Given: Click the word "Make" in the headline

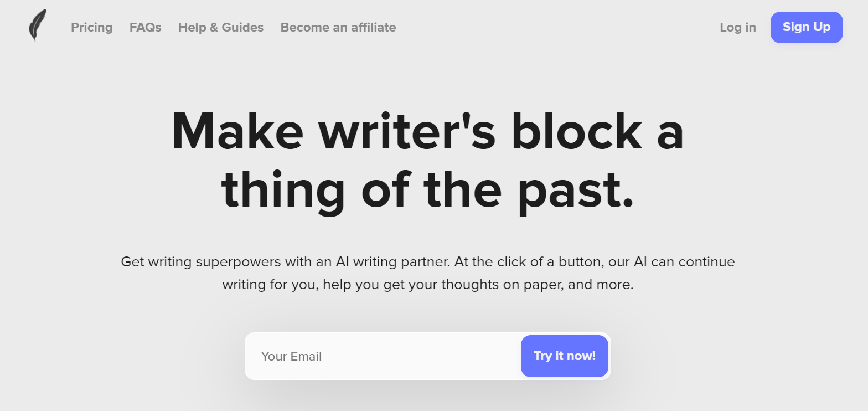Looking at the screenshot, I should (x=237, y=133).
